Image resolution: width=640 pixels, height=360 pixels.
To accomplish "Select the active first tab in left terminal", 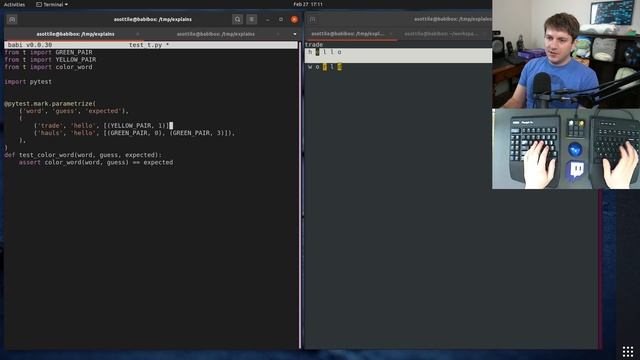I will (x=75, y=34).
